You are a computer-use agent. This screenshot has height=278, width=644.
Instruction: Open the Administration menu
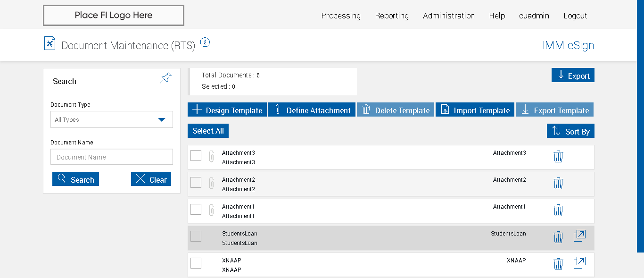pyautogui.click(x=448, y=16)
